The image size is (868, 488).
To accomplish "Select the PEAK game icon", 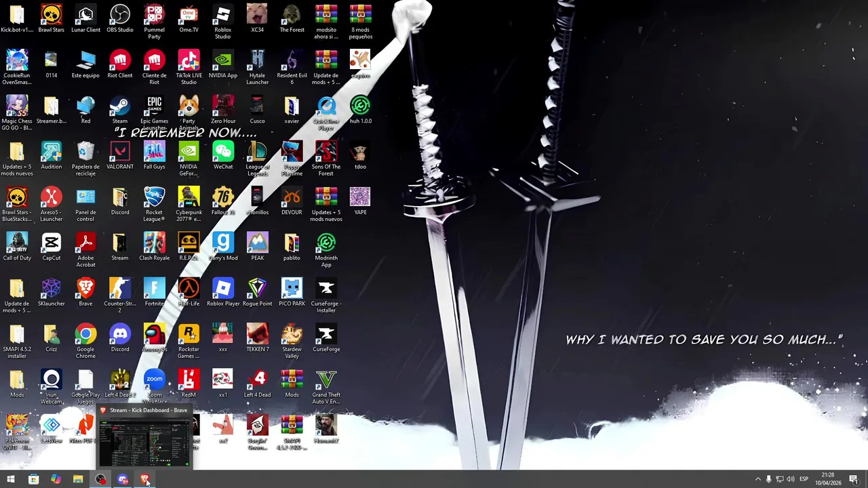I will tap(257, 247).
